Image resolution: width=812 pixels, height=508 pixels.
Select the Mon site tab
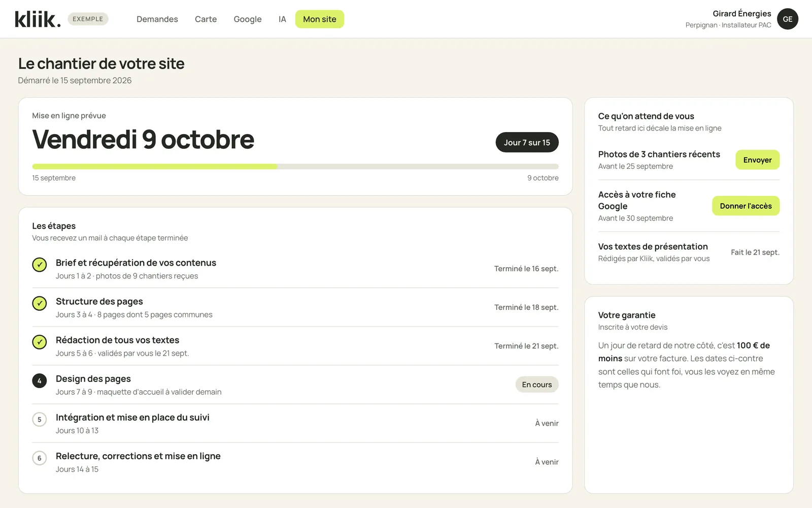click(320, 19)
